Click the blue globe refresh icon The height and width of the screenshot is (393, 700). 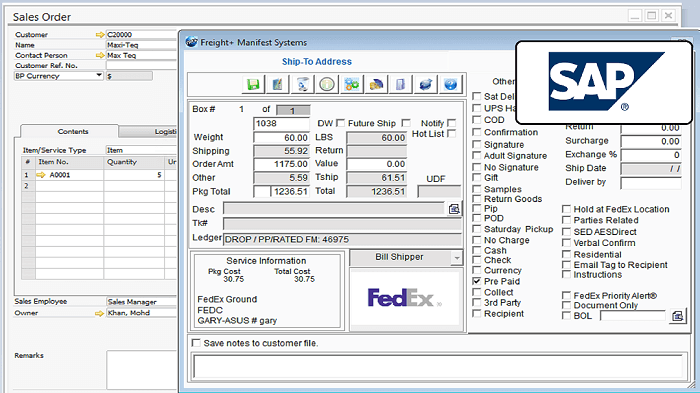click(425, 84)
